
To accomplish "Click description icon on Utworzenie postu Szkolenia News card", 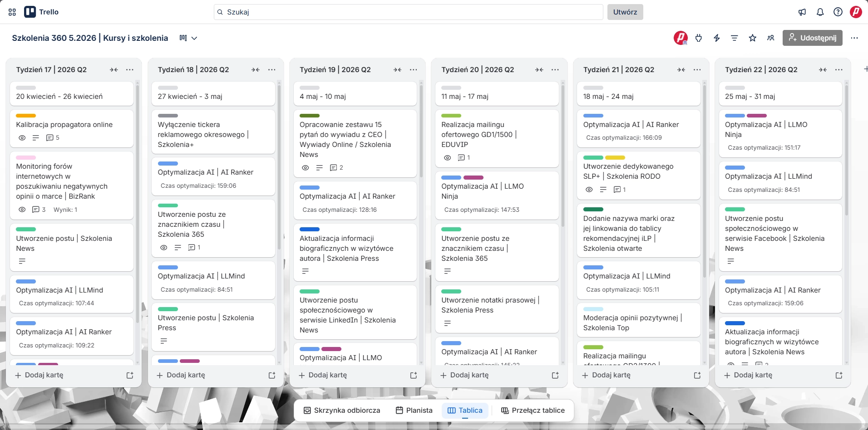I will click(22, 261).
